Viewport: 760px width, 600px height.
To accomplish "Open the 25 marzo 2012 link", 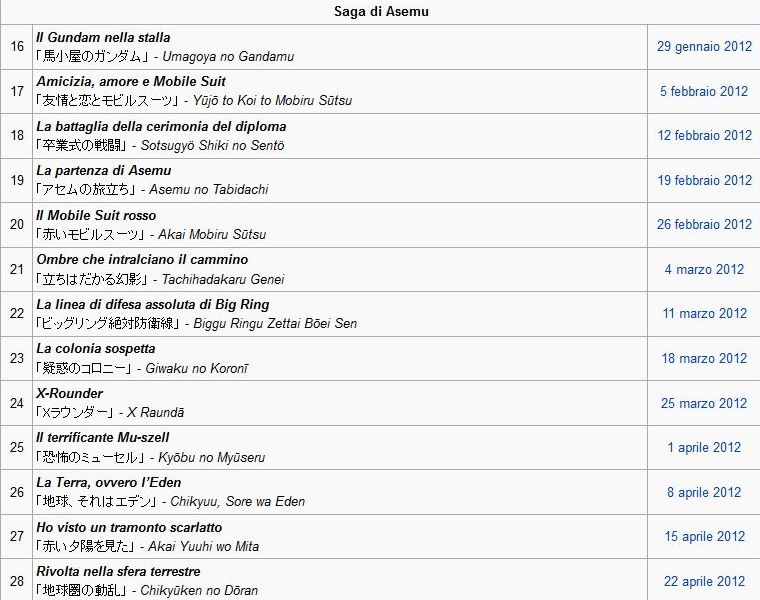I will [704, 403].
